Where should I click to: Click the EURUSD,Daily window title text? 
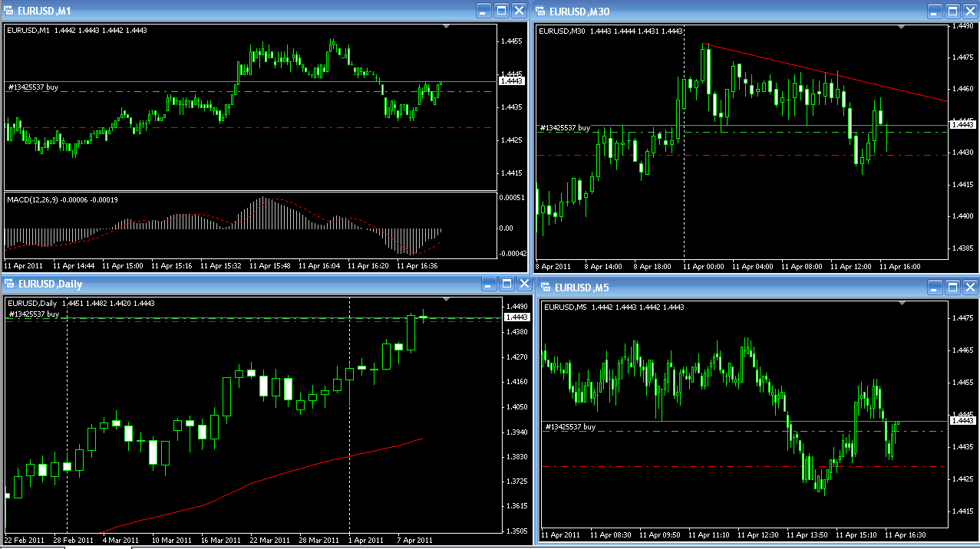[50, 284]
